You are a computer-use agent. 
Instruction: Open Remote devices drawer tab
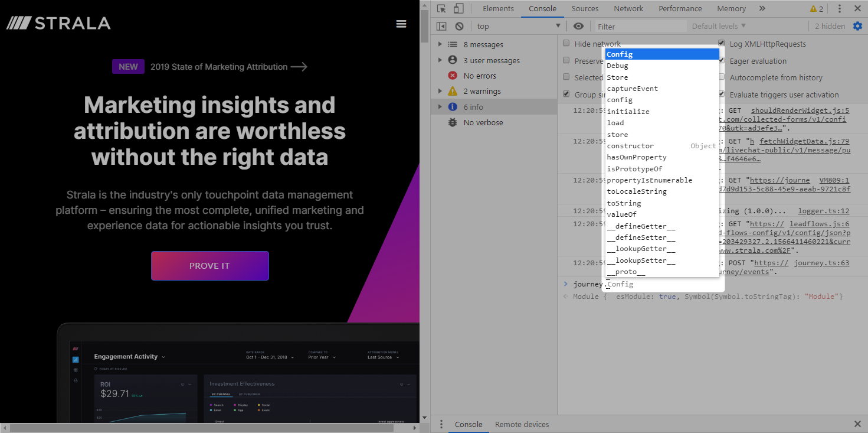tap(522, 424)
